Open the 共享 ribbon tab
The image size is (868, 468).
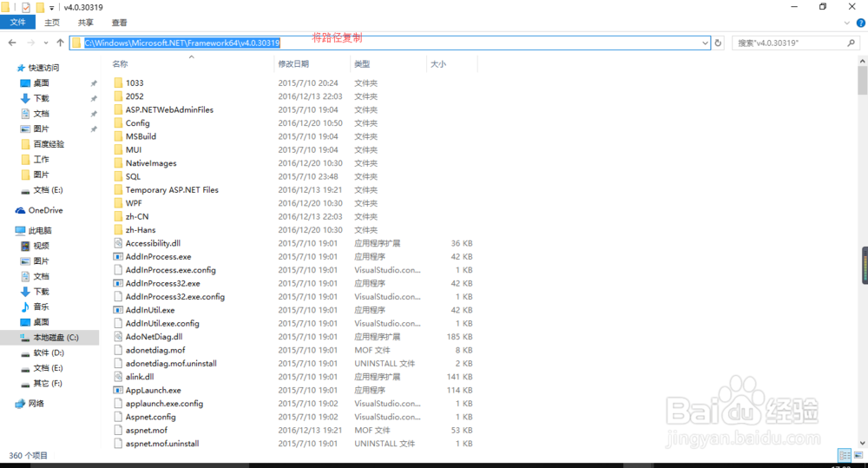pos(85,23)
